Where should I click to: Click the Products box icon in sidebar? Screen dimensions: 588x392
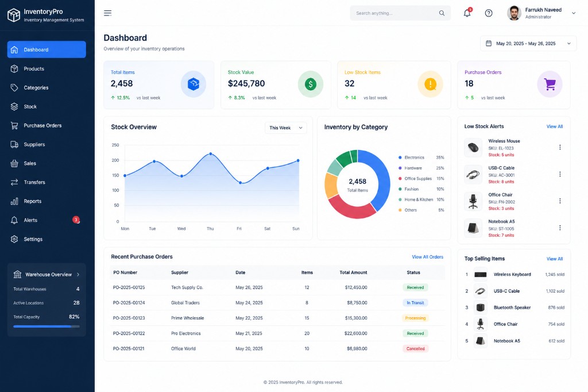14,69
